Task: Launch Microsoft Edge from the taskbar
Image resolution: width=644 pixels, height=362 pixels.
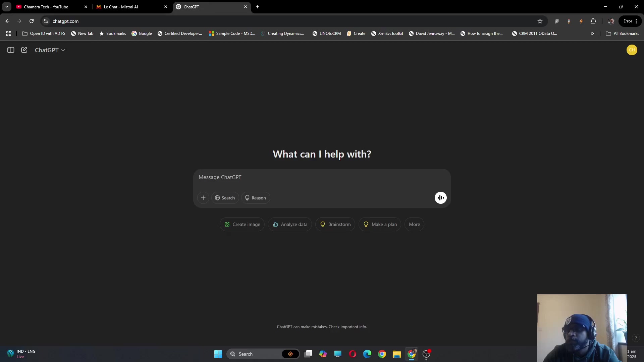Action: [367, 354]
